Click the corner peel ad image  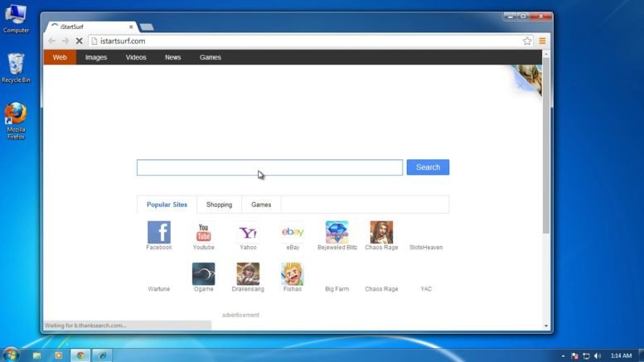532,77
